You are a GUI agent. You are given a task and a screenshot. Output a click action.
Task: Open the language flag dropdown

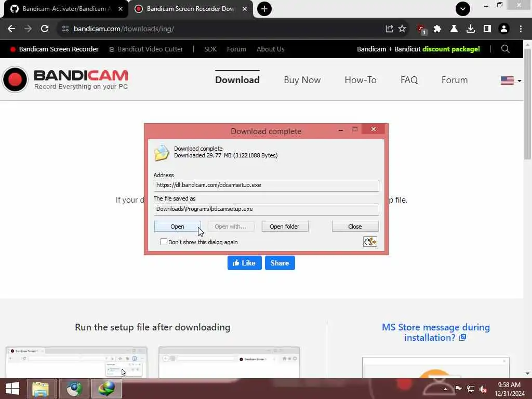[x=511, y=81]
